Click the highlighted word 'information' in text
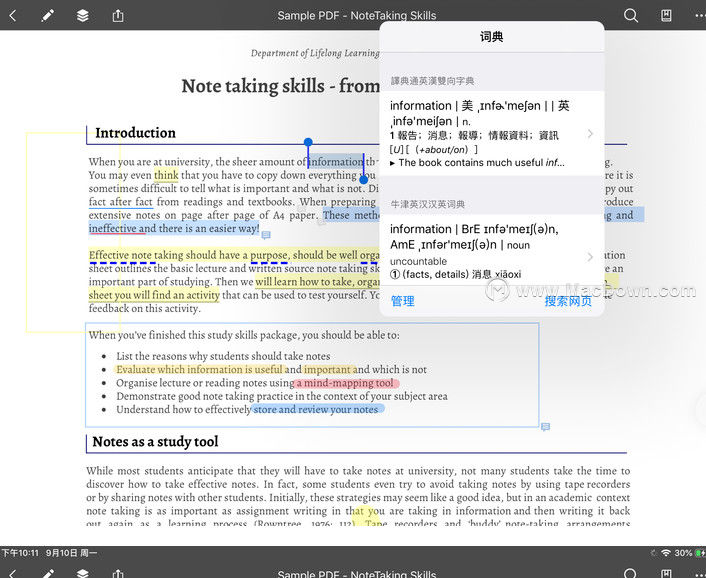The height and width of the screenshot is (578, 706). click(x=336, y=162)
